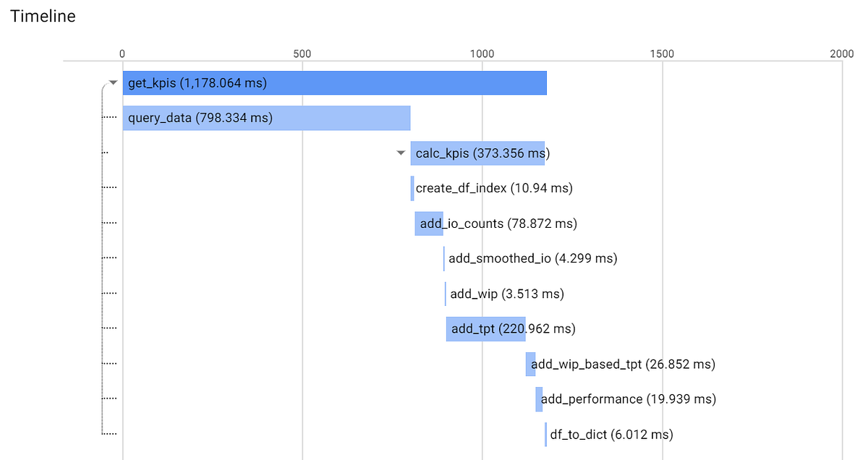This screenshot has height=460, width=868.
Task: Click the 0 mark on the time ruler
Action: (122, 53)
